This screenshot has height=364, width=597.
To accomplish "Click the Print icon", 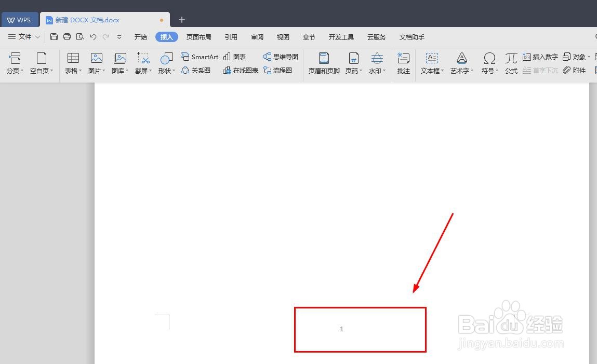I will (67, 37).
